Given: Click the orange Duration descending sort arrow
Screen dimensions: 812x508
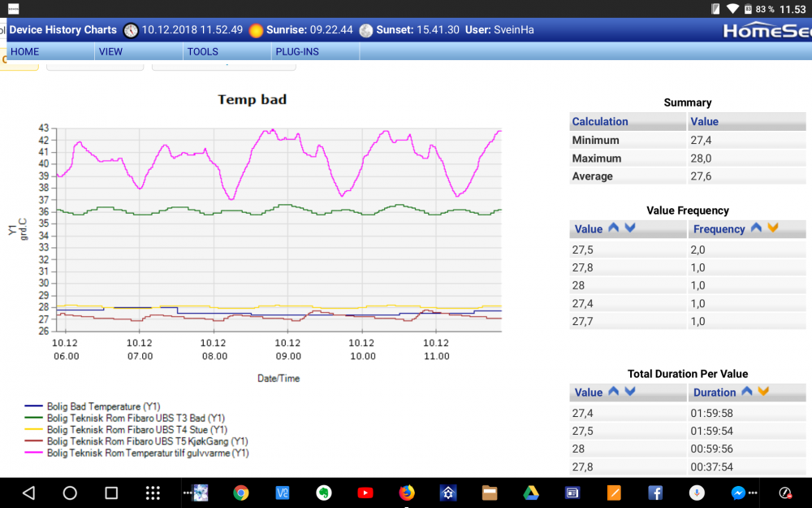Looking at the screenshot, I should 763,392.
